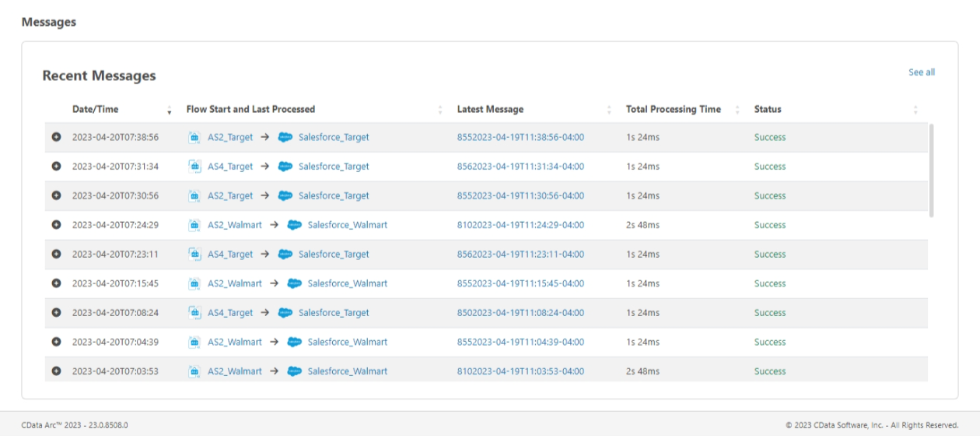Sort by Latest Message column
The width and height of the screenshot is (980, 436).
pos(609,110)
